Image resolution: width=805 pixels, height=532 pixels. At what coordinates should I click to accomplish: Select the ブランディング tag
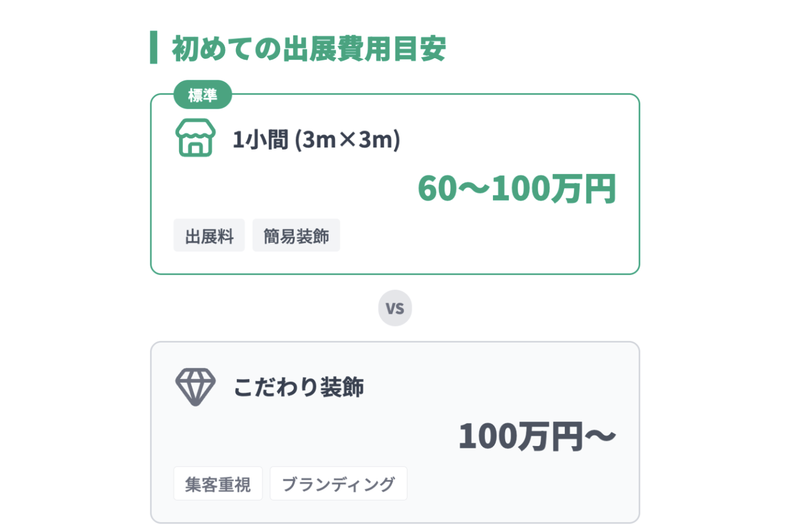click(x=338, y=484)
